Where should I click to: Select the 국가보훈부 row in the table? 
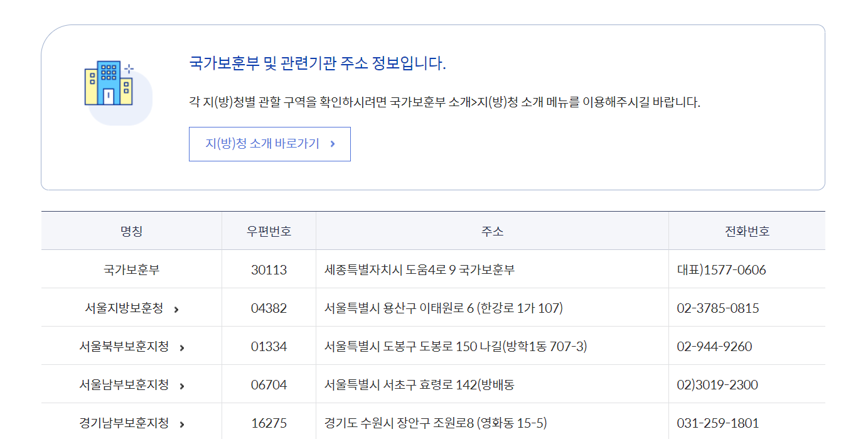(x=131, y=269)
